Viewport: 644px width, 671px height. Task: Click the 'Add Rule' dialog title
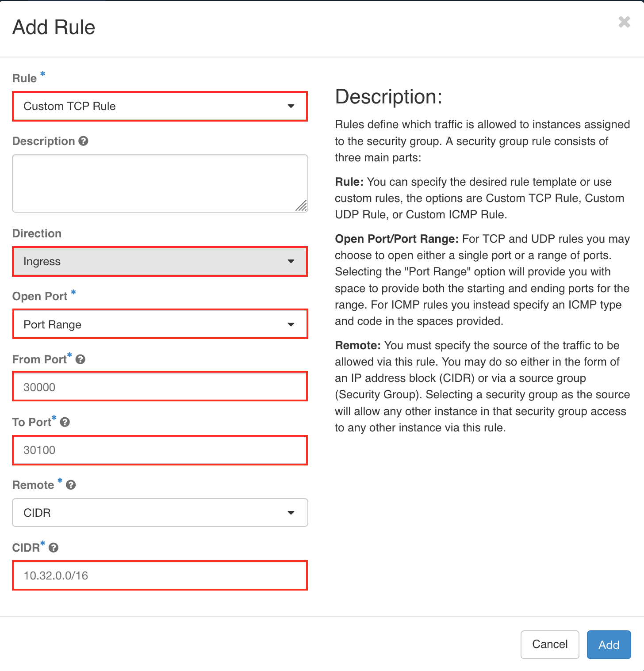54,27
